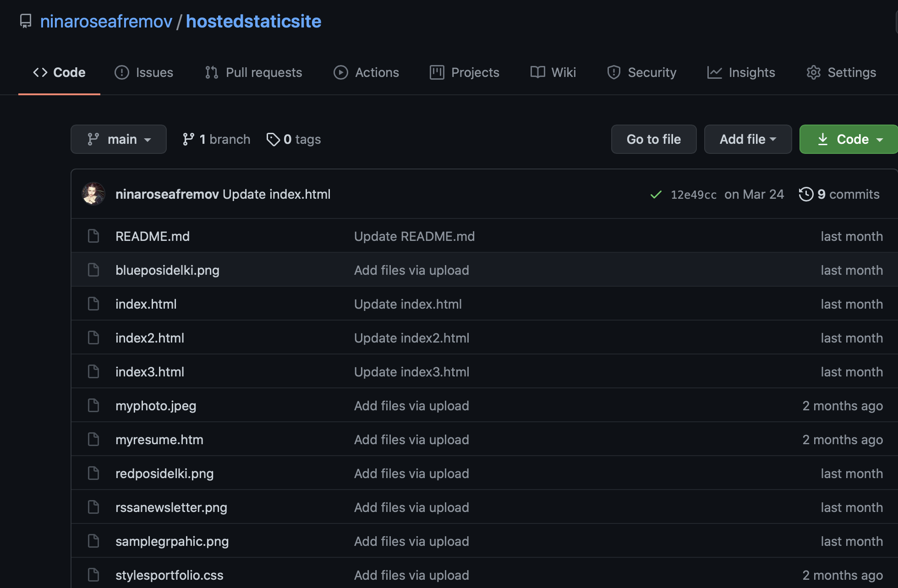Click "last month" in rssanewsletter.png row
This screenshot has height=588, width=898.
click(x=852, y=507)
